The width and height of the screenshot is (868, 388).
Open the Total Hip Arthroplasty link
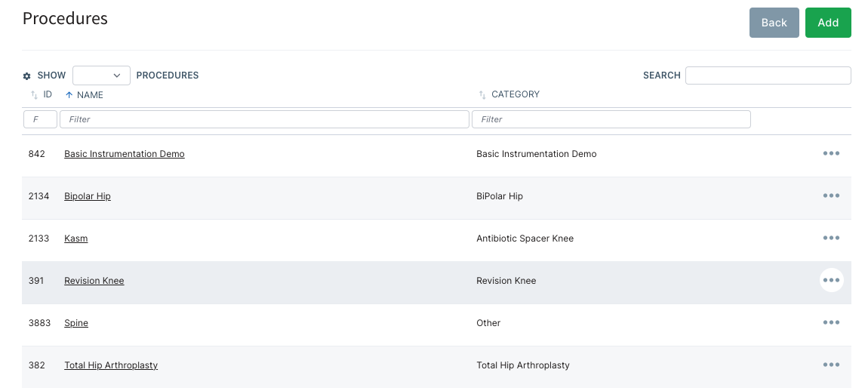[x=111, y=365]
